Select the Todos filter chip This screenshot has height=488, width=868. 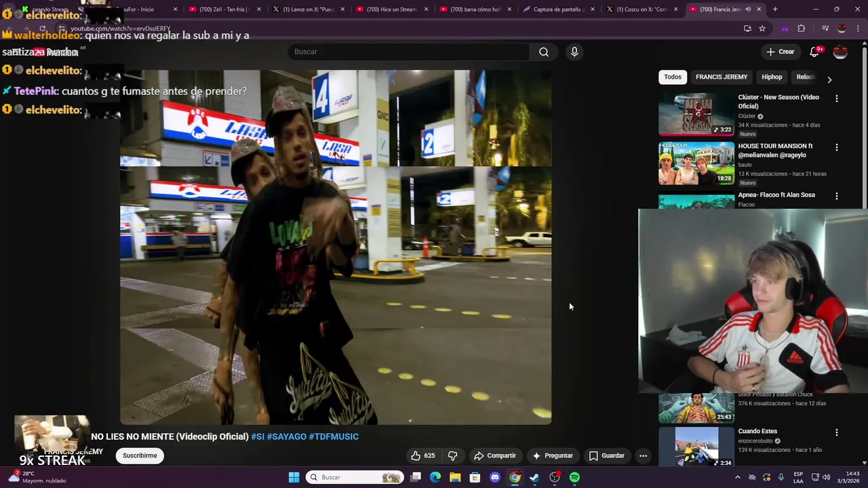point(673,77)
